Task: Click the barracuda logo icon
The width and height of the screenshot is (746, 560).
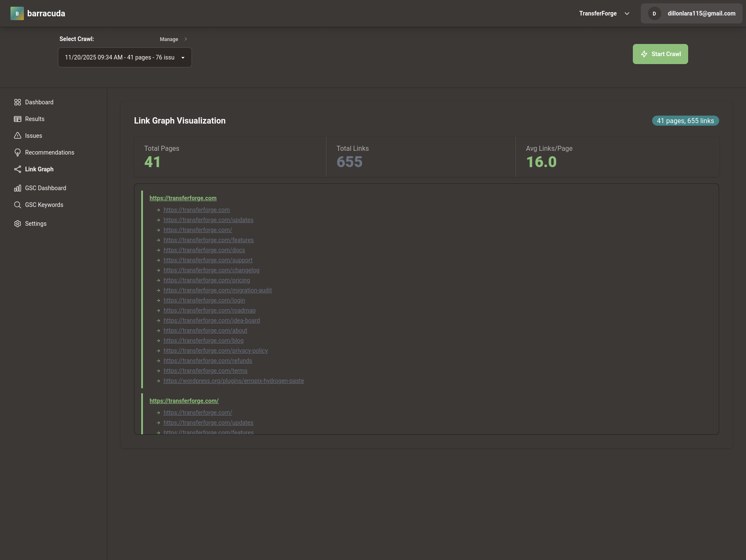Action: pyautogui.click(x=17, y=13)
